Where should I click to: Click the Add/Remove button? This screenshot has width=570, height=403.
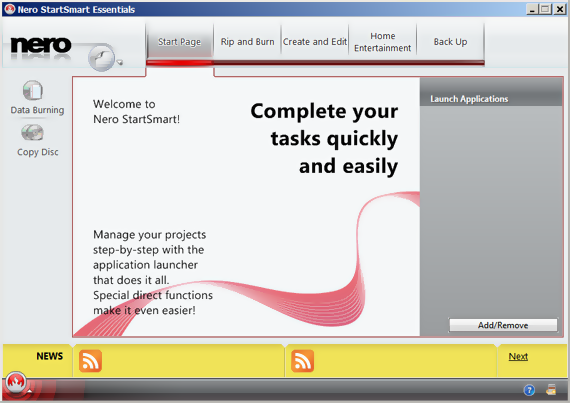pyautogui.click(x=503, y=325)
